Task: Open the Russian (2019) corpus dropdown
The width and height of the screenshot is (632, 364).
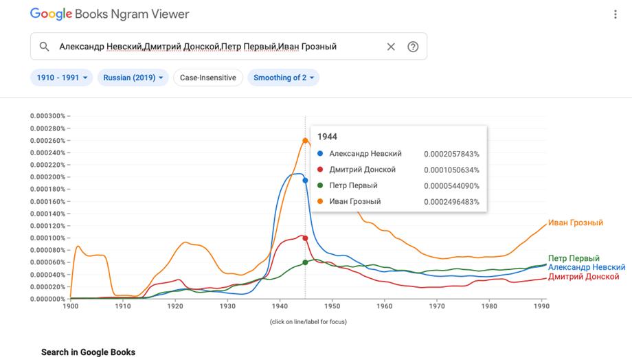Action: pyautogui.click(x=133, y=78)
